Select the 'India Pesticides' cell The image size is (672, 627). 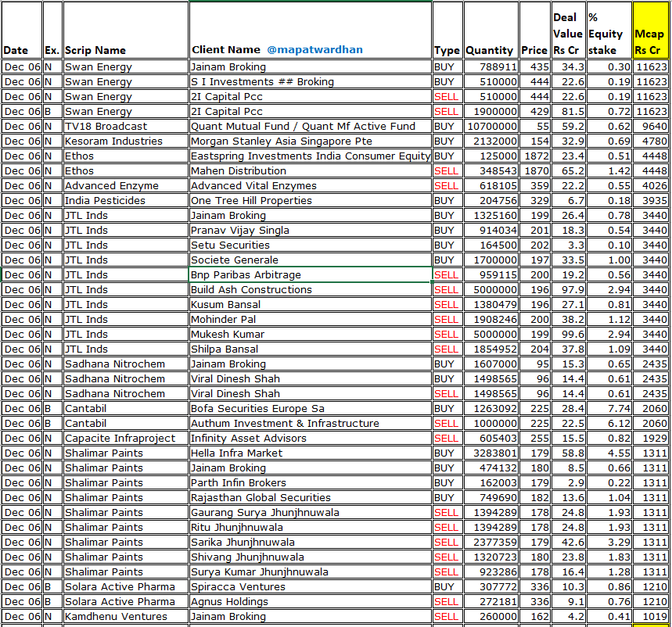click(126, 200)
